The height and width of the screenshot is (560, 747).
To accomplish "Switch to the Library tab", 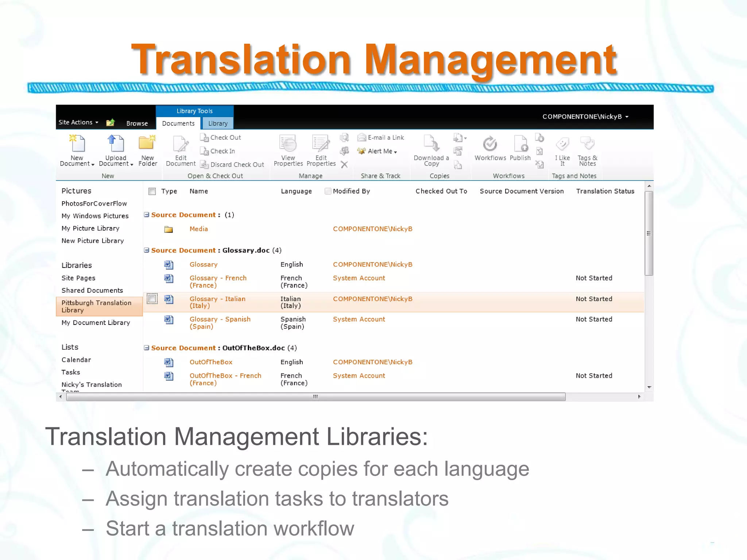I will [218, 124].
